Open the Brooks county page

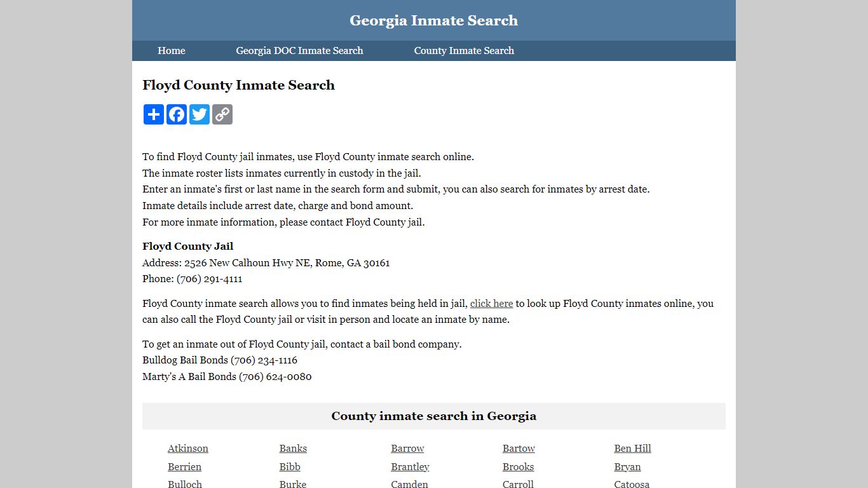(518, 466)
